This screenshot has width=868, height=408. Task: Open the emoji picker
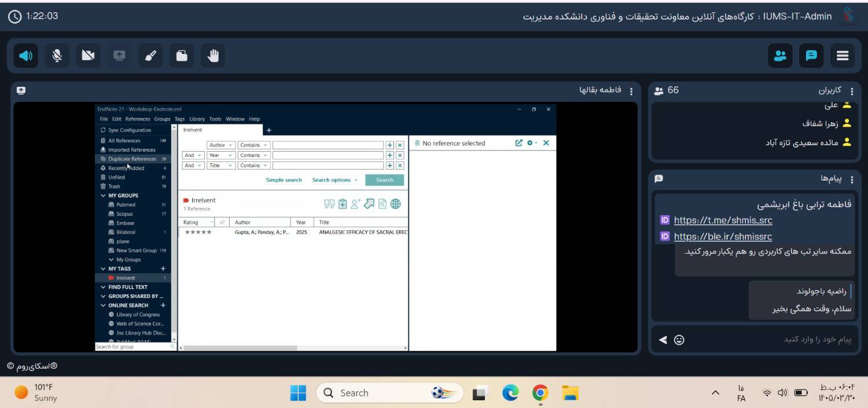[x=679, y=340]
